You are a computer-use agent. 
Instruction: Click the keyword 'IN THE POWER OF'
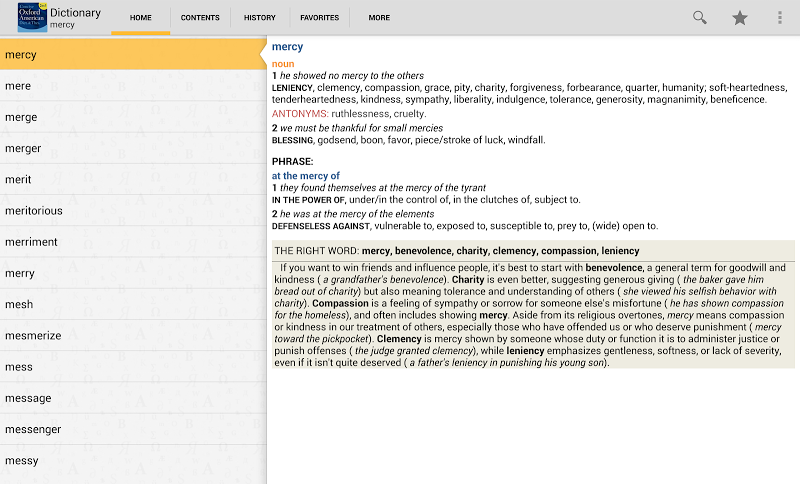coord(308,200)
